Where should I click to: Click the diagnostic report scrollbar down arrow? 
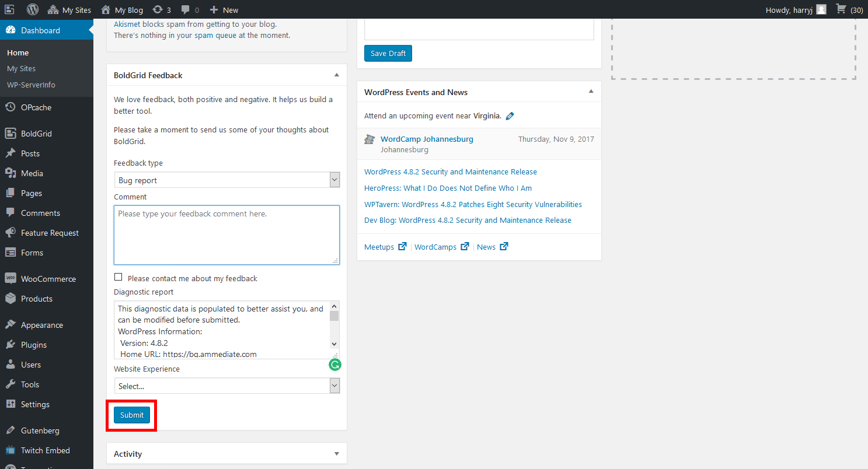click(x=334, y=345)
